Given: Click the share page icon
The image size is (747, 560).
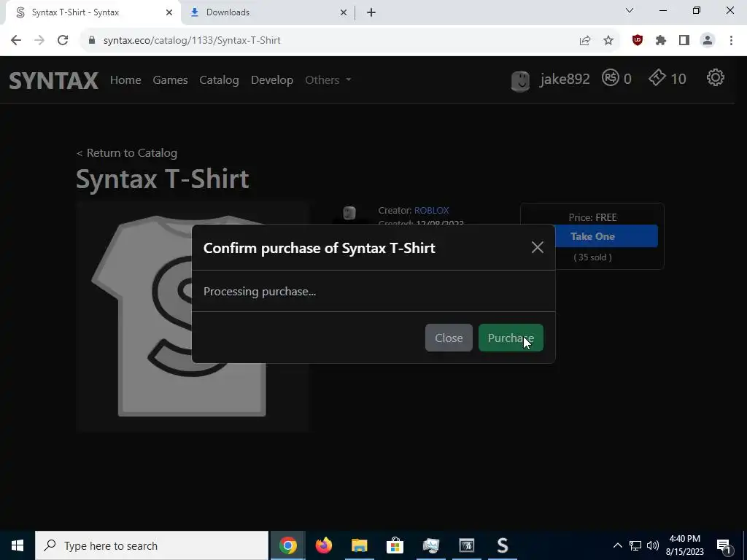Looking at the screenshot, I should [x=585, y=41].
